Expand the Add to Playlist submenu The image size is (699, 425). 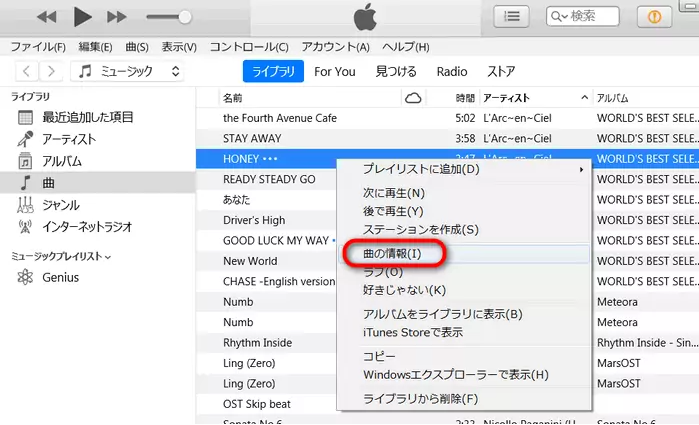pos(470,169)
